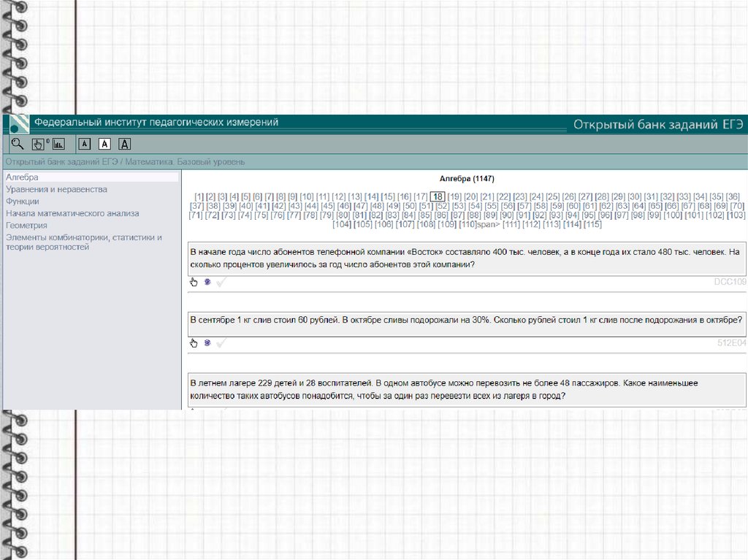748x560 pixels.
Task: Click the blue info icon under the «Восток» task
Action: 207,282
